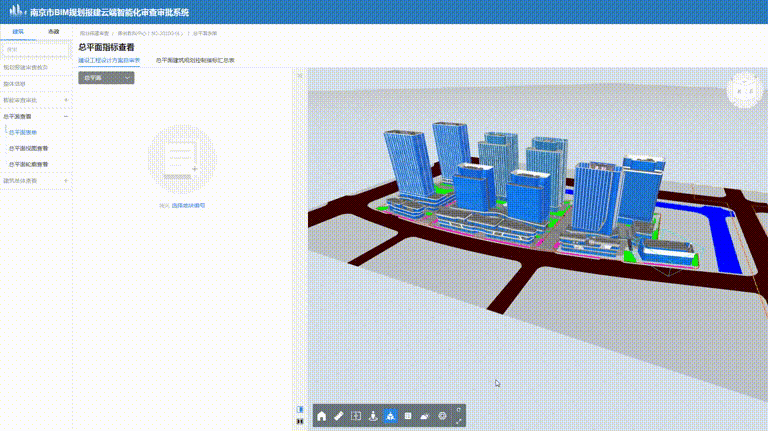Click the view cube navigation widget
Image resolution: width=768 pixels, height=431 pixels.
pos(744,90)
